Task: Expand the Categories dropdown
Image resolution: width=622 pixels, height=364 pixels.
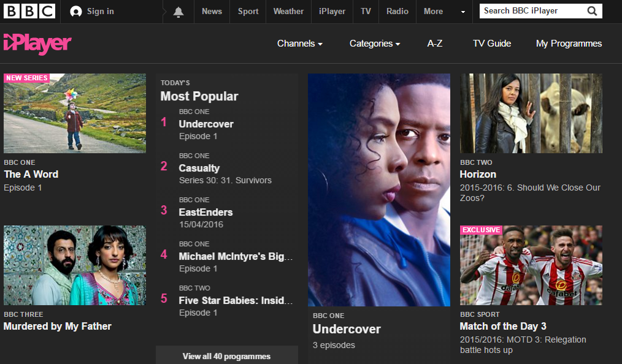Action: click(x=374, y=44)
